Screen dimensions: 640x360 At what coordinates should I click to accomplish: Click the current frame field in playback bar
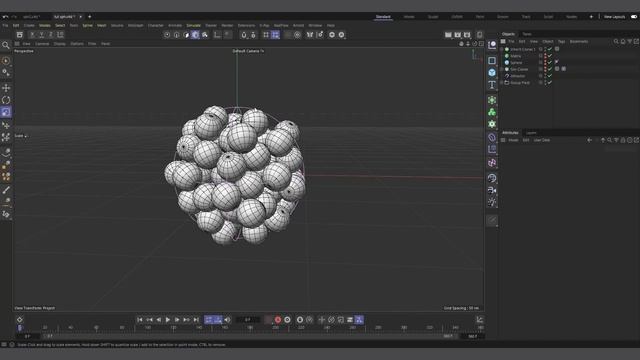coord(248,320)
